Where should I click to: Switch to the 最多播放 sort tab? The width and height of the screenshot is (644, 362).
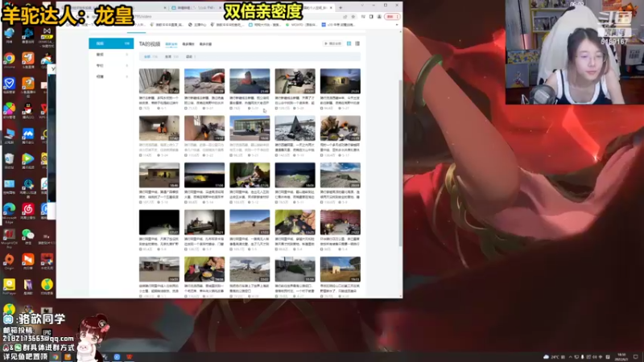[x=188, y=44]
